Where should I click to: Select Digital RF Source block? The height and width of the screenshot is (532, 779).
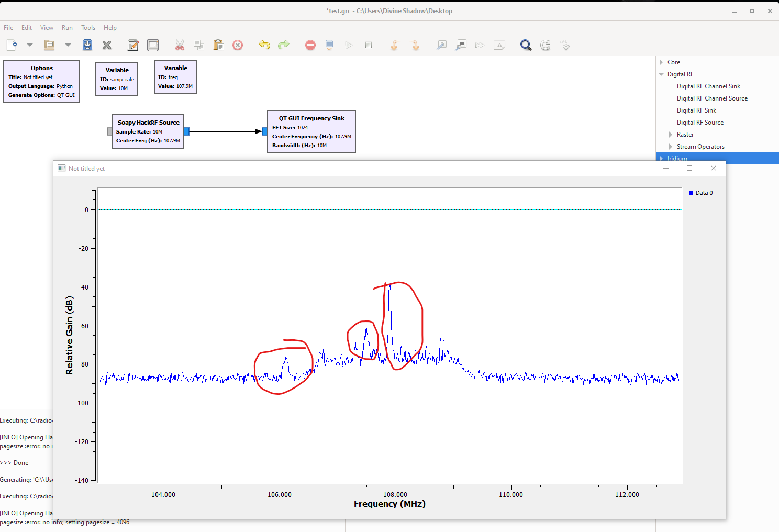(x=700, y=123)
